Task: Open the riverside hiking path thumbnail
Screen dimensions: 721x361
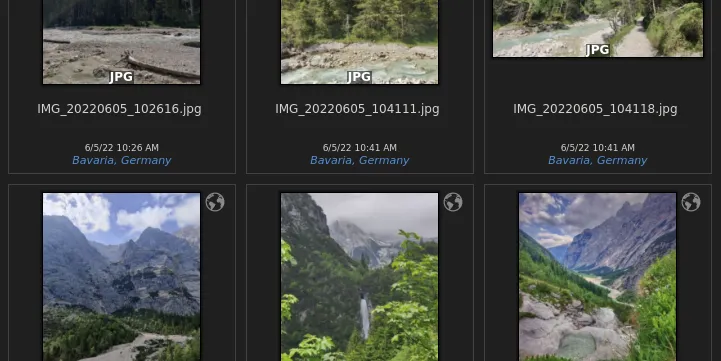Action: click(598, 29)
